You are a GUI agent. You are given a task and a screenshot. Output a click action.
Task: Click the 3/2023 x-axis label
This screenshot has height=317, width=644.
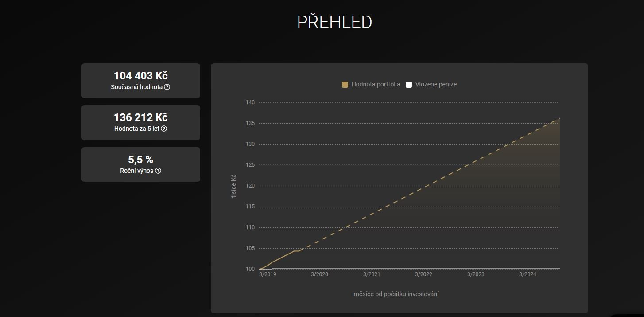[476, 274]
